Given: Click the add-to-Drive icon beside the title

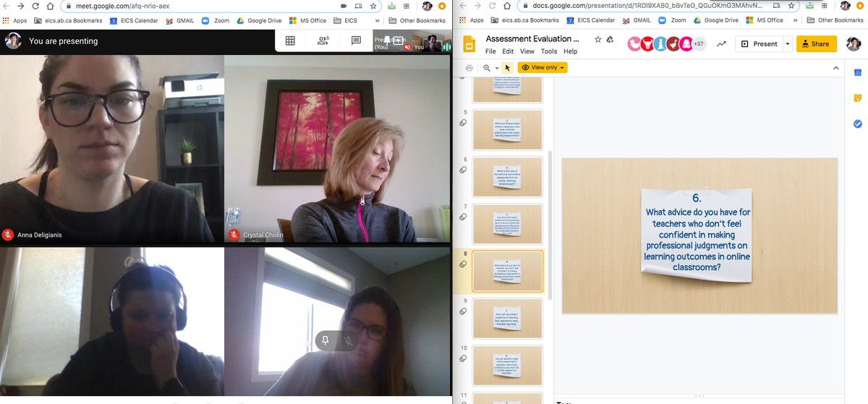Looking at the screenshot, I should (610, 39).
